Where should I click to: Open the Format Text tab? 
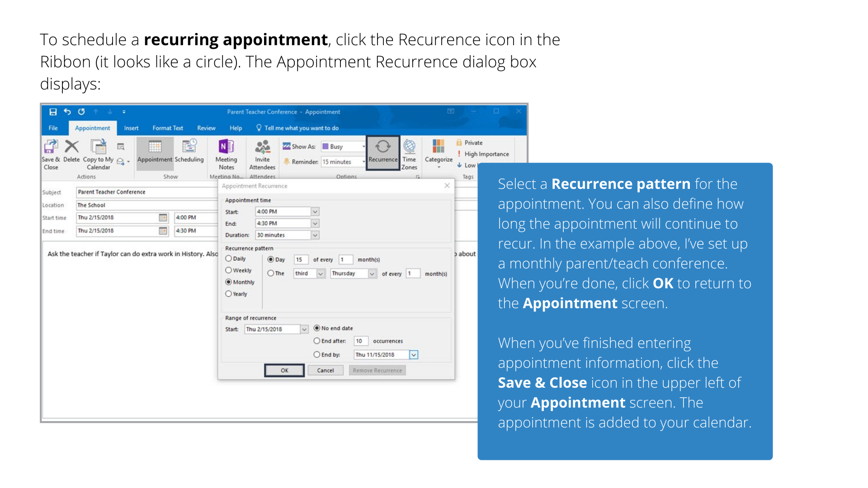pyautogui.click(x=168, y=128)
